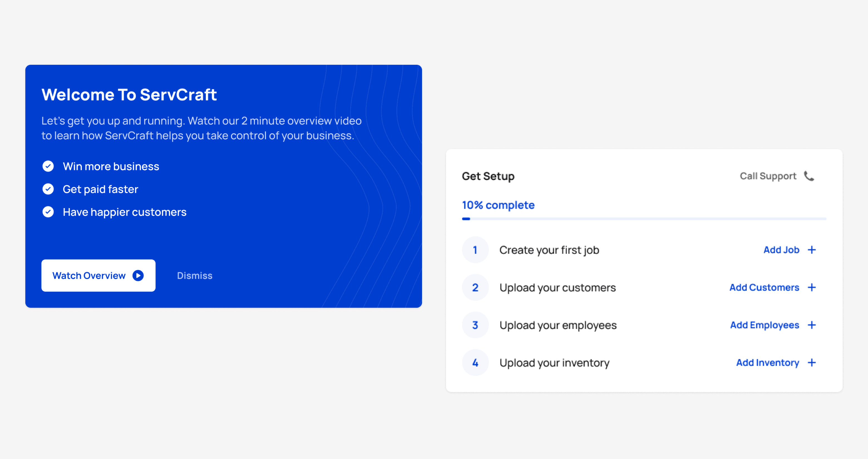This screenshot has width=868, height=459.
Task: Choose Add Customers link
Action: pos(764,287)
